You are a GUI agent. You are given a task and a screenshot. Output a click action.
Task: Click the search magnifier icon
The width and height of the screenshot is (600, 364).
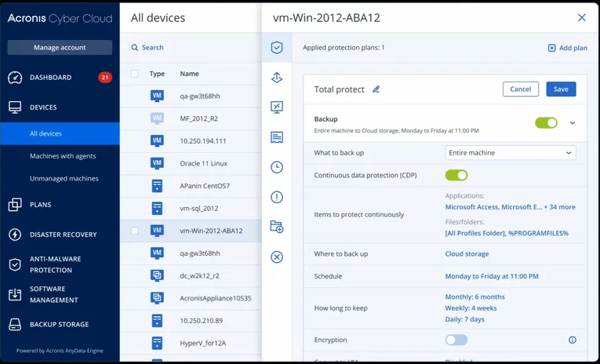click(135, 48)
